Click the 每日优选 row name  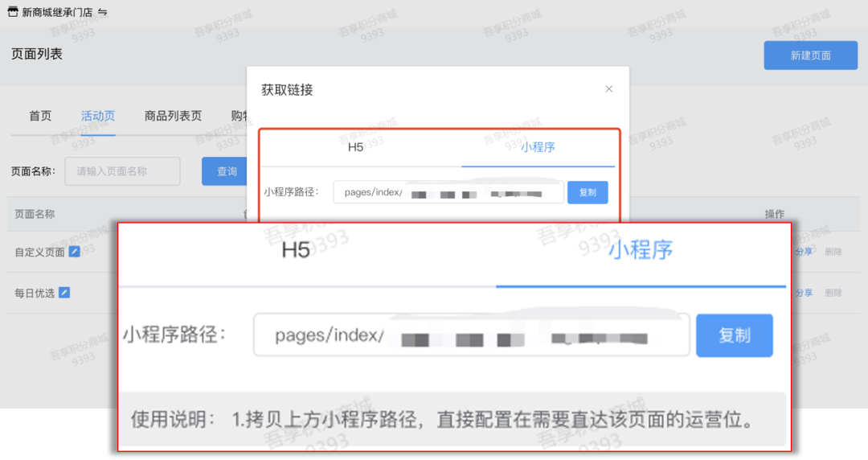[x=35, y=294]
